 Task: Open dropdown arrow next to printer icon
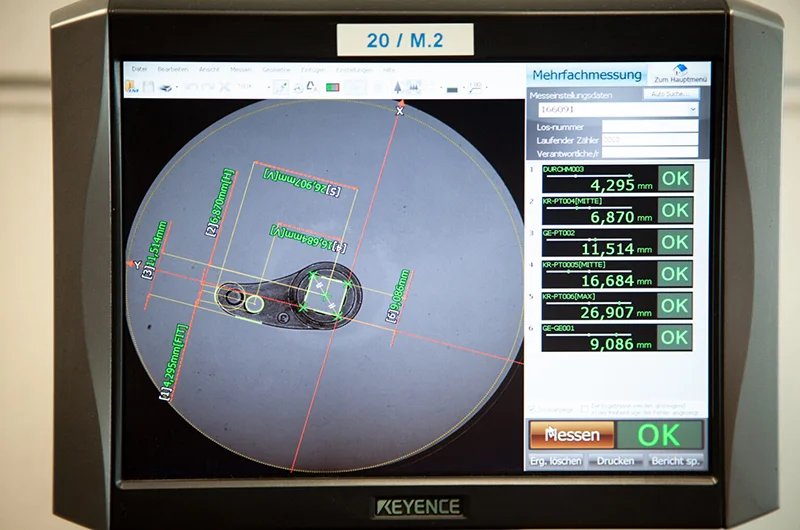[177, 88]
